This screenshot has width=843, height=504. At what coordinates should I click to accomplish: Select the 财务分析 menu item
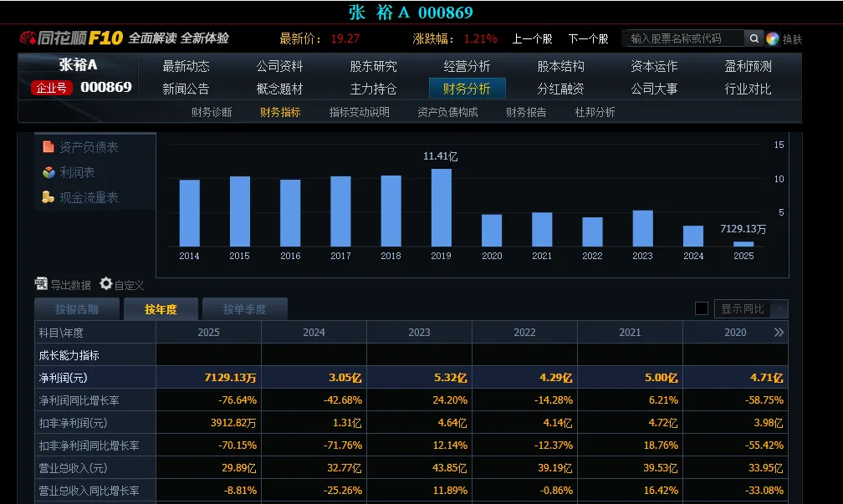tap(467, 89)
